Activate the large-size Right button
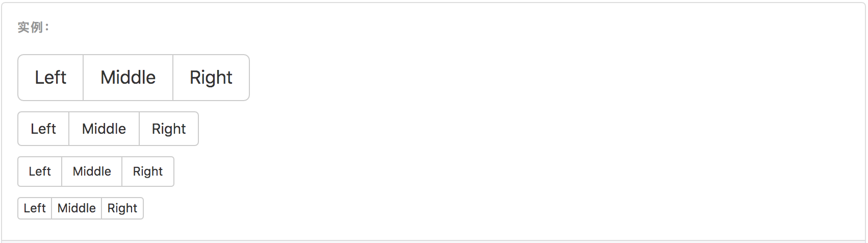868x243 pixels. (x=211, y=78)
